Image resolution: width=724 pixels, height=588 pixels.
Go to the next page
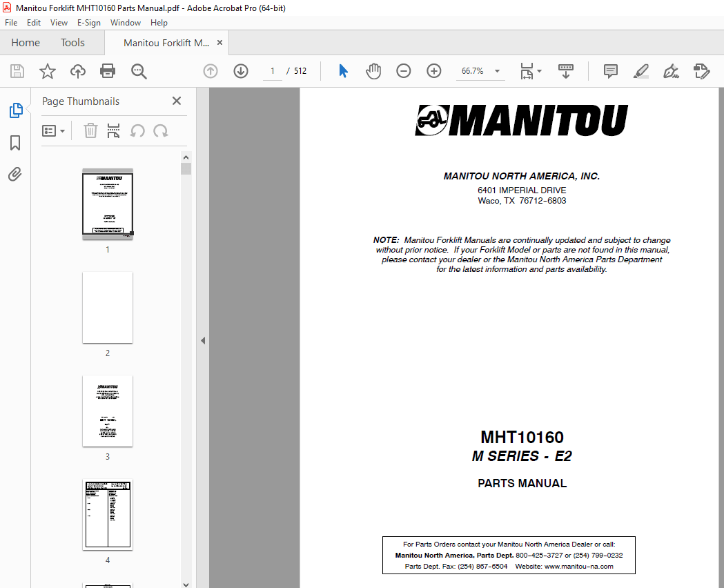pos(241,71)
